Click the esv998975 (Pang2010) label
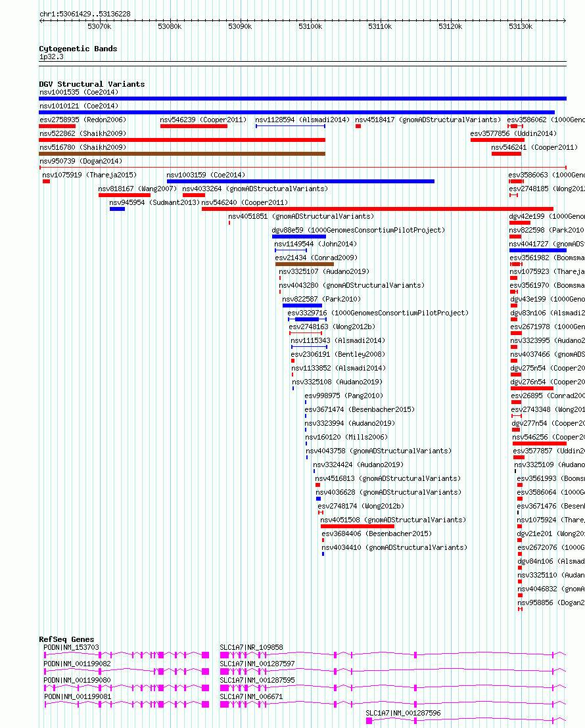The width and height of the screenshot is (585, 728). click(x=344, y=396)
